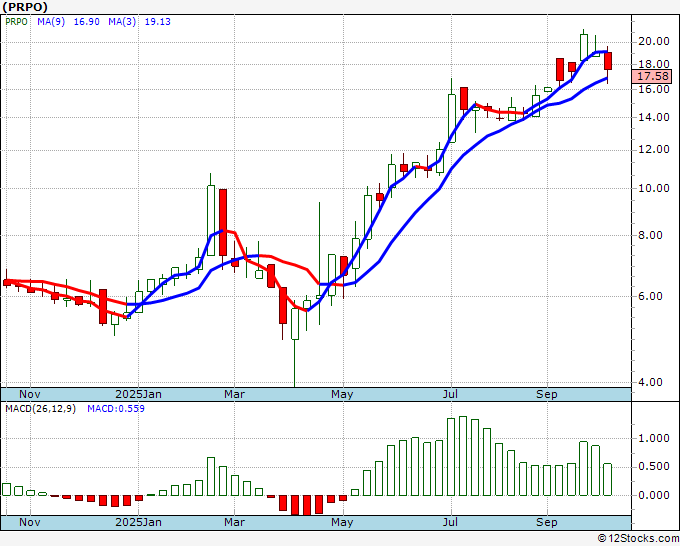
Task: Click the MACD(26,12,9) indicator label
Action: point(40,409)
